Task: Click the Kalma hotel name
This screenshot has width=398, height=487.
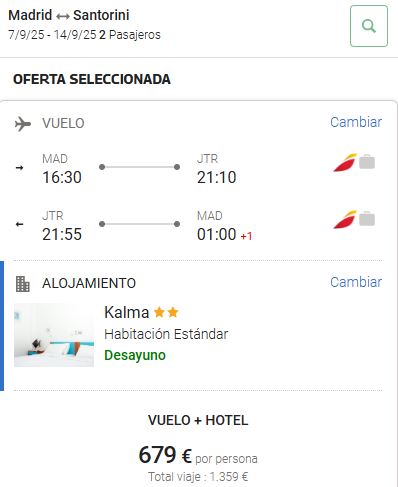Action: tap(126, 313)
